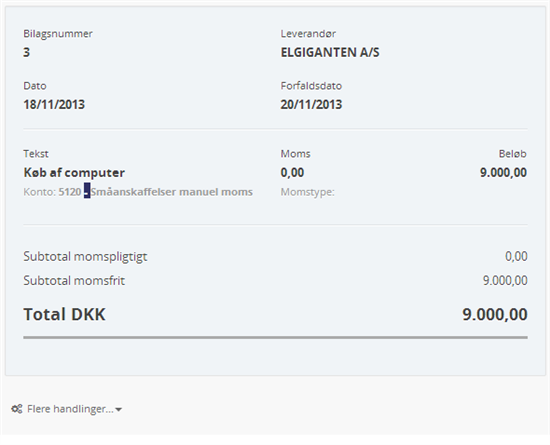Click the Flere handlinger caret arrow
Viewport: 550px width, 445px height.
pos(119,410)
